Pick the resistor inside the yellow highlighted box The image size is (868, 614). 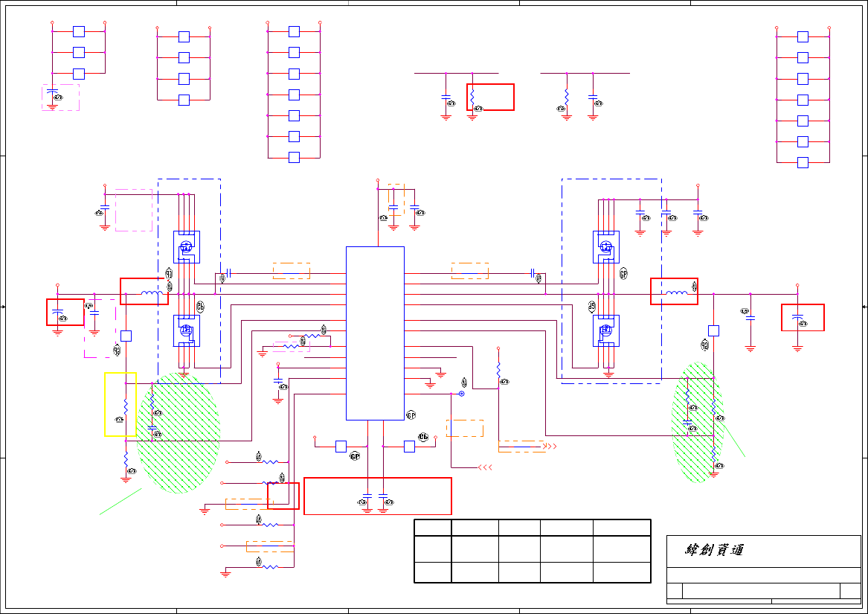click(126, 407)
